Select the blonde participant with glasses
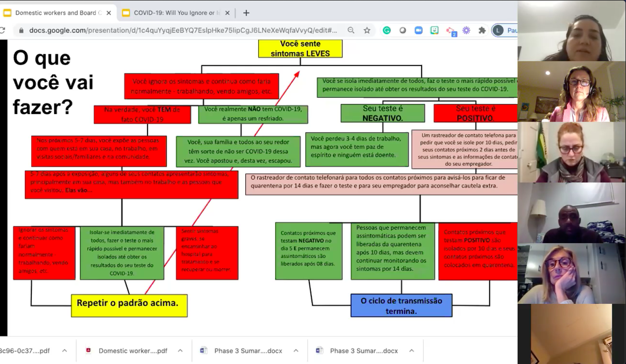This screenshot has width=626, height=364. pos(572,273)
